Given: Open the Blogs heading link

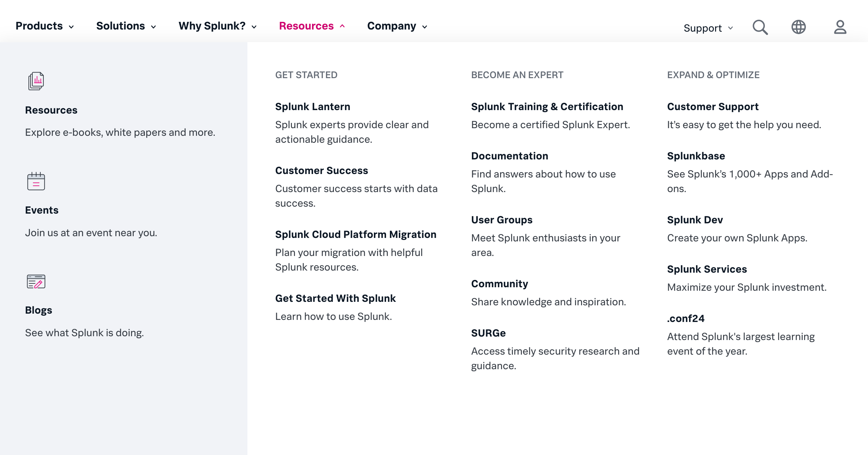Looking at the screenshot, I should click(x=39, y=310).
